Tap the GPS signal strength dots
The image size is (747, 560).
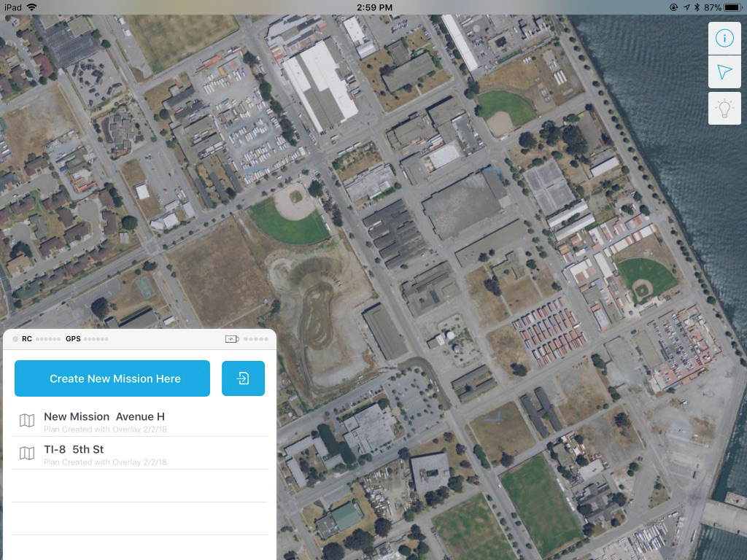coord(96,339)
